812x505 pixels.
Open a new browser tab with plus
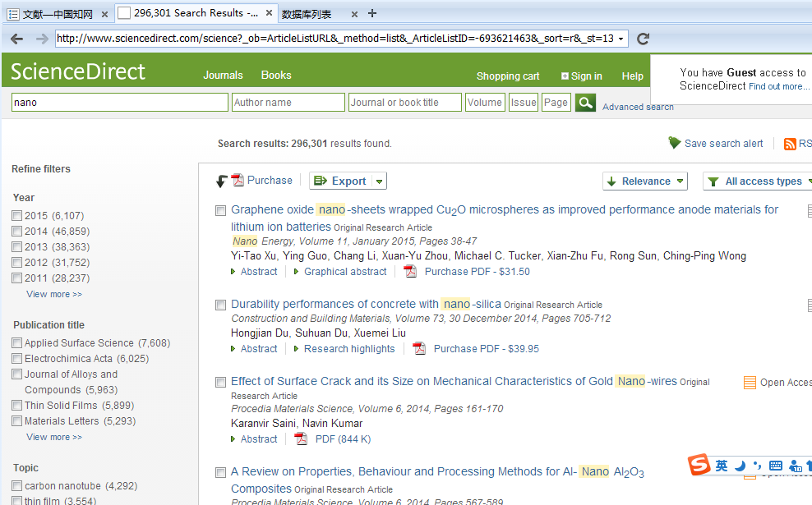[371, 13]
